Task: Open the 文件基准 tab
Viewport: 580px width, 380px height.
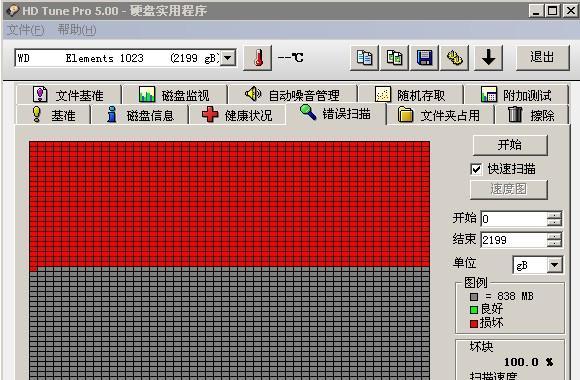Action: (69, 95)
